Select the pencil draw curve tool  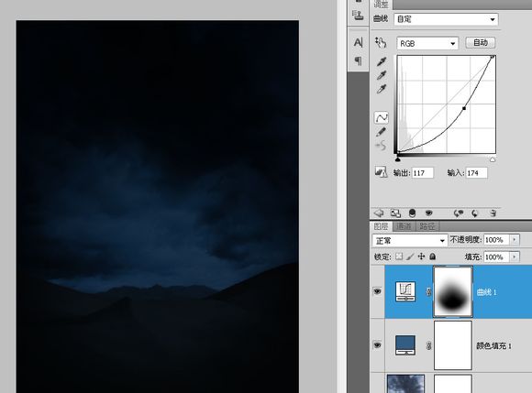[381, 132]
